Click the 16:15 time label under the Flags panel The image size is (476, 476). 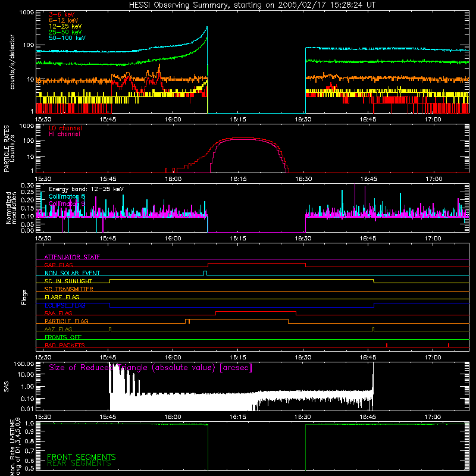pos(237,358)
